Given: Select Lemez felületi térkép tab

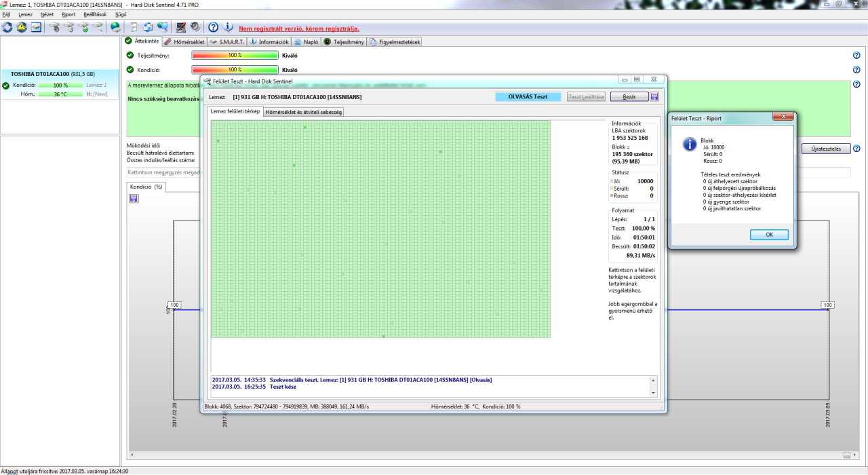Looking at the screenshot, I should pos(235,111).
